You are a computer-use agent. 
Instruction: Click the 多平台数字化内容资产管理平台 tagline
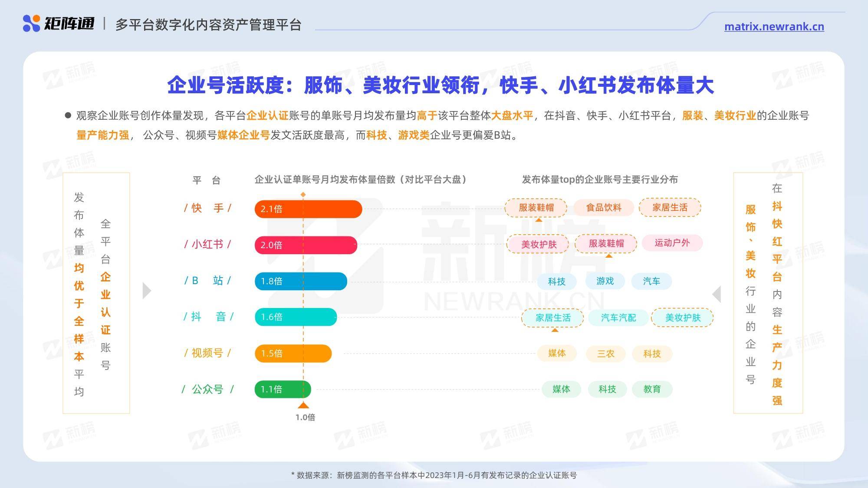[208, 25]
